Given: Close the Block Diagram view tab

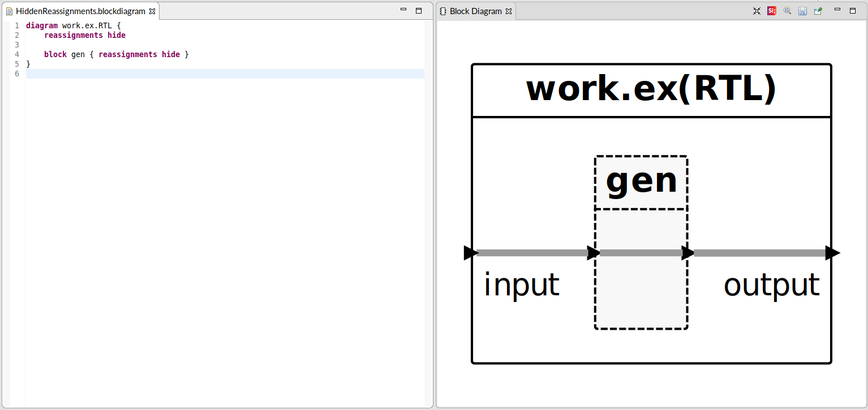Looking at the screenshot, I should pos(509,11).
